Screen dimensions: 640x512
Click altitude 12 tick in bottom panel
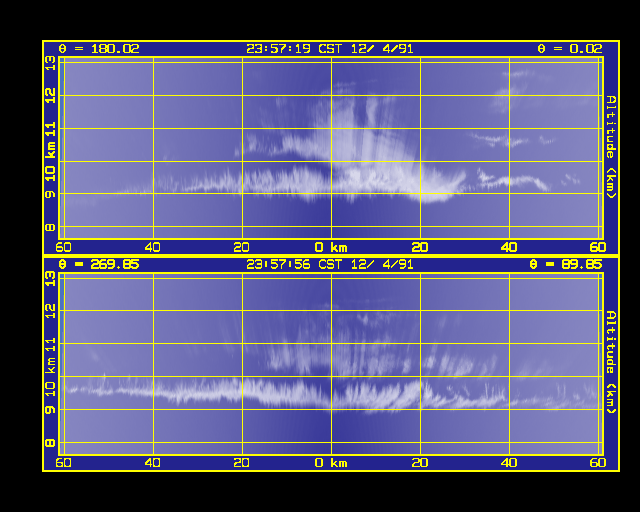point(50,311)
